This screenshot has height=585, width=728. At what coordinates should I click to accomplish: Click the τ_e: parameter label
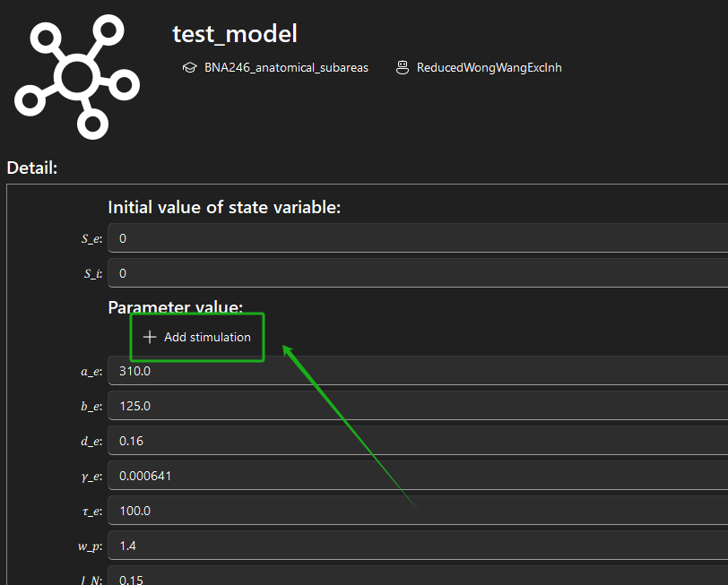click(92, 512)
